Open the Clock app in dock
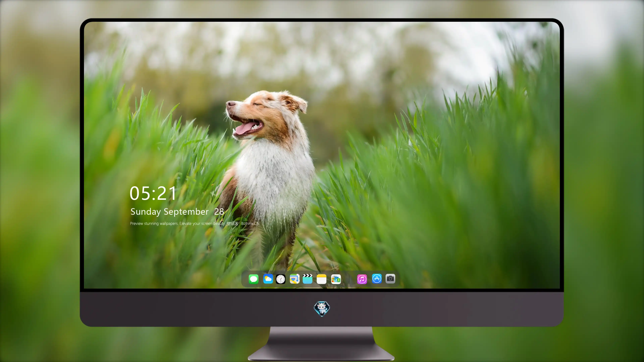The height and width of the screenshot is (362, 644). tap(281, 279)
